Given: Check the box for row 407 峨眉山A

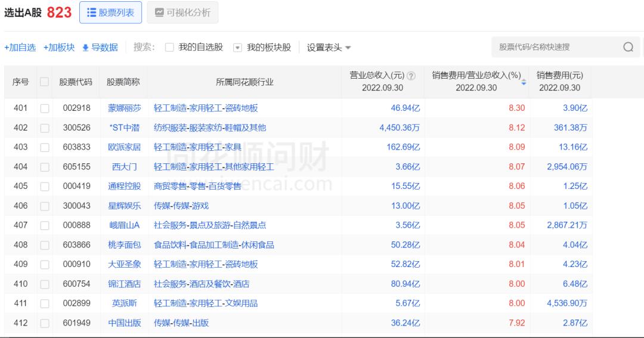Looking at the screenshot, I should tap(45, 225).
